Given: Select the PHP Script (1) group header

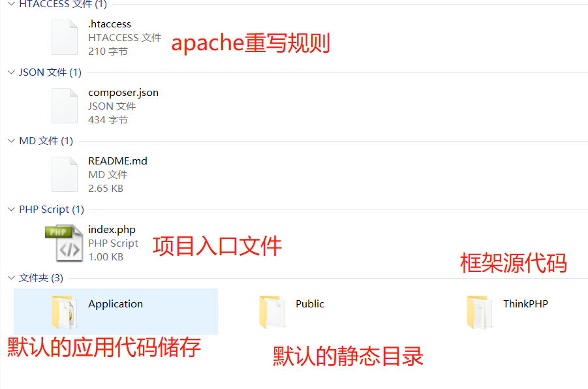Looking at the screenshot, I should pyautogui.click(x=52, y=210).
